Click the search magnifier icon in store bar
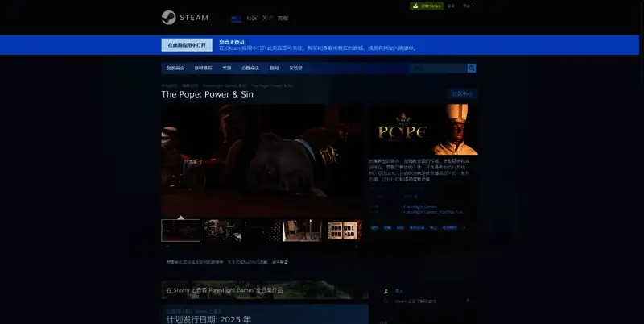The height and width of the screenshot is (324, 644). tap(472, 69)
